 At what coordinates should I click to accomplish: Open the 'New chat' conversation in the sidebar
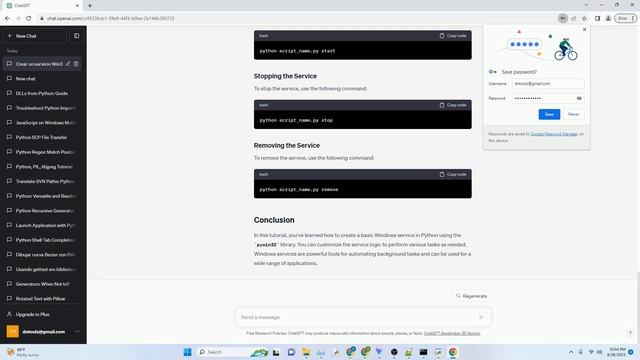point(42,78)
